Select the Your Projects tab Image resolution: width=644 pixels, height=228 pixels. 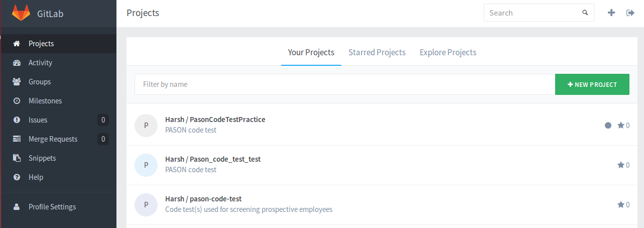point(311,52)
